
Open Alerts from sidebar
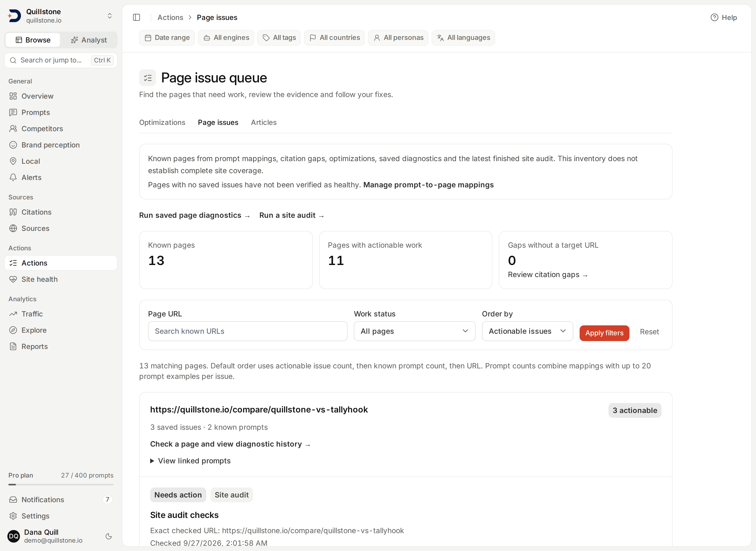click(x=61, y=177)
